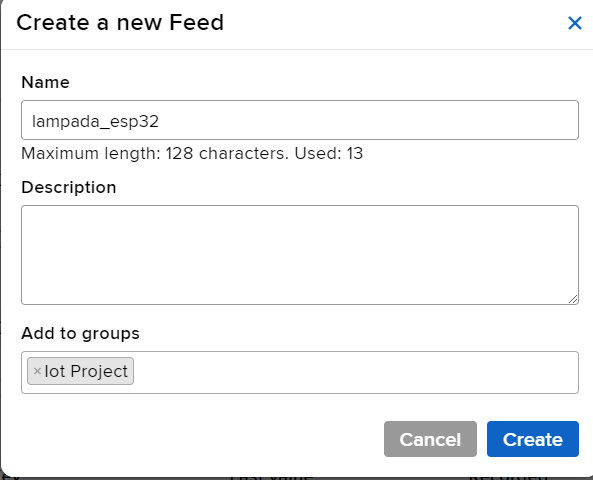Click the Used: 13 character counter

pyautogui.click(x=329, y=154)
